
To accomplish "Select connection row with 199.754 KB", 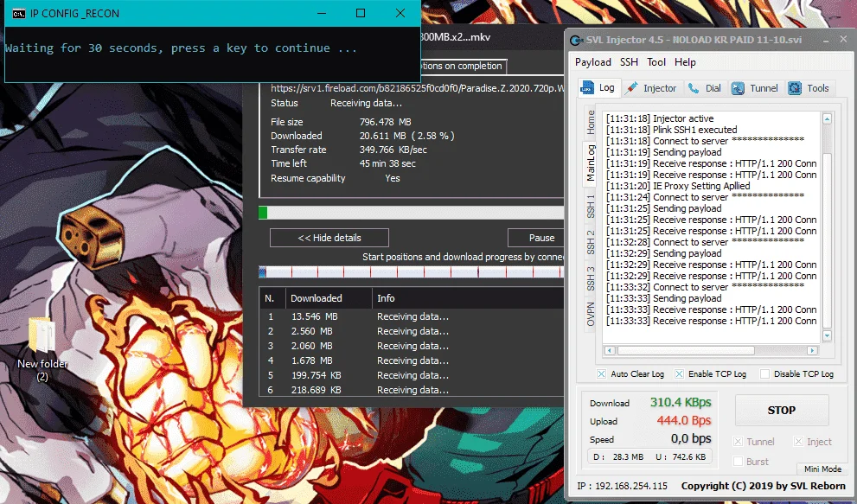I will (x=412, y=375).
